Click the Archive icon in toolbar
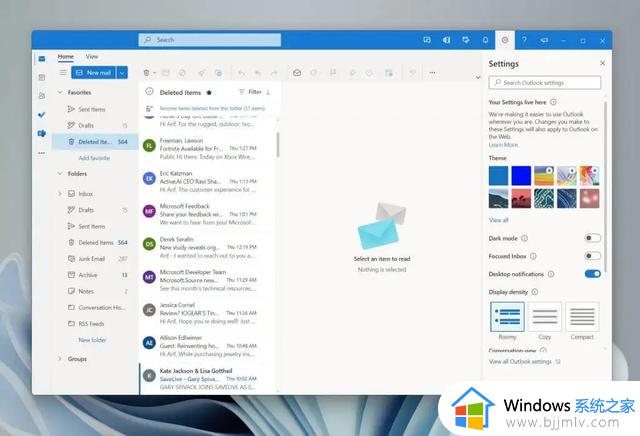Viewport: 640px width, 436px height. 165,73
